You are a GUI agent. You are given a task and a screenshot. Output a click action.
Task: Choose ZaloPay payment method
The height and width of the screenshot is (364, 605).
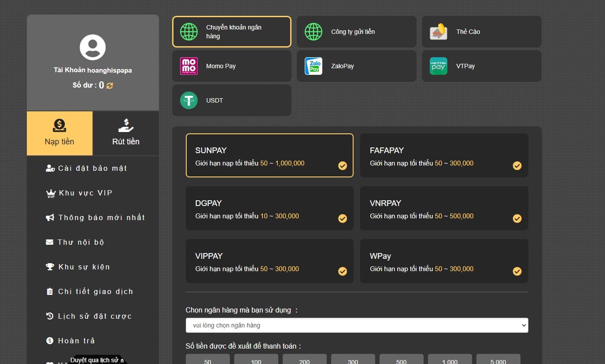tap(357, 66)
